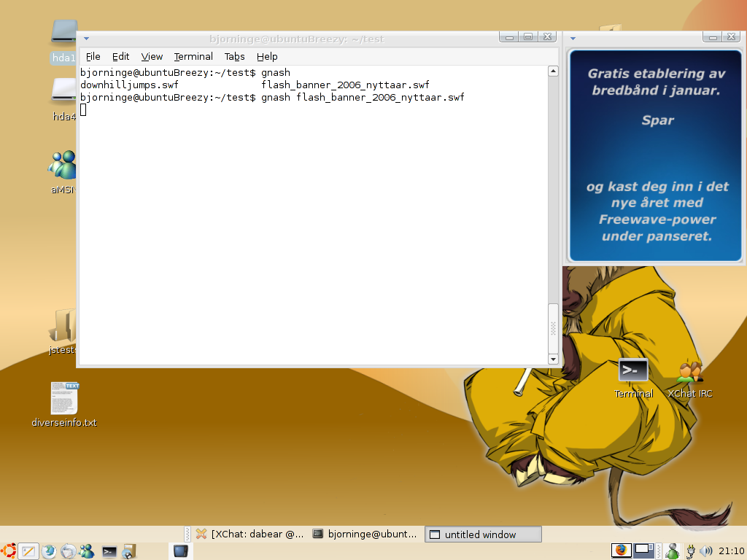Screen dimensions: 747x560
Task: Open the View menu in terminal
Action: pos(152,57)
